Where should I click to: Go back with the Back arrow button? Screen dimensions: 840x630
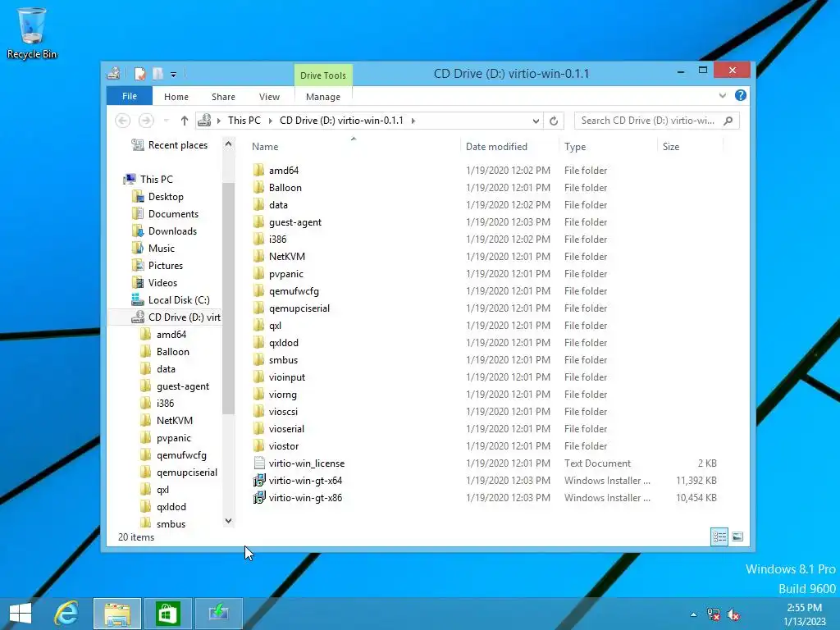tap(123, 121)
